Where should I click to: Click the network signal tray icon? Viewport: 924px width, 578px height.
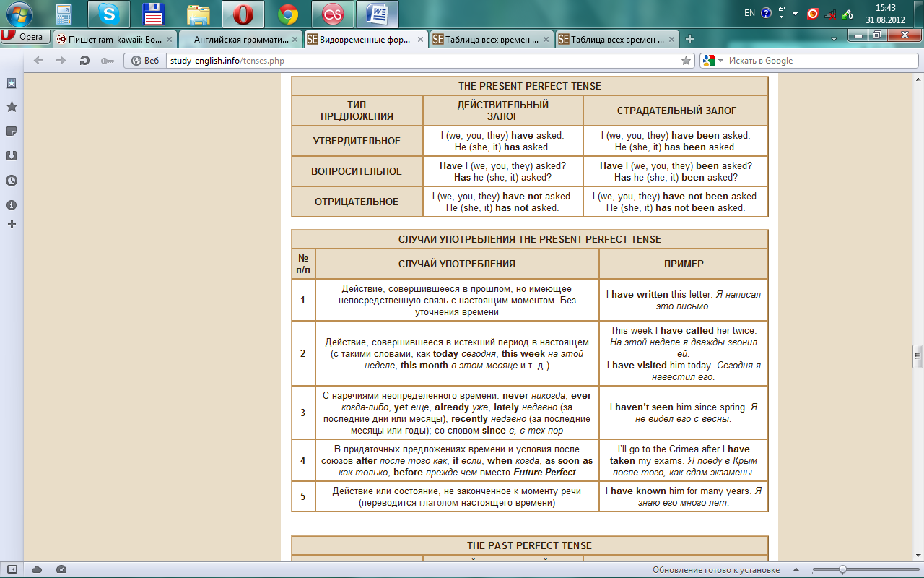830,13
